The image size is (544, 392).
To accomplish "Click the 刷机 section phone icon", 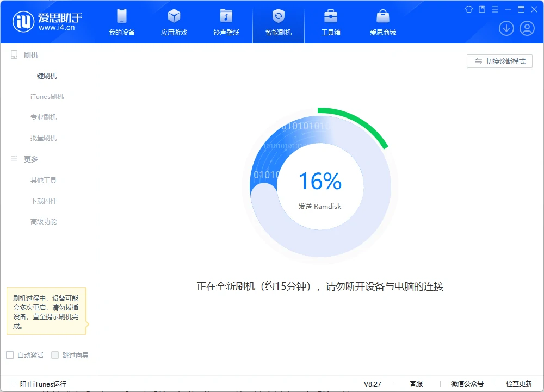I will click(x=14, y=55).
